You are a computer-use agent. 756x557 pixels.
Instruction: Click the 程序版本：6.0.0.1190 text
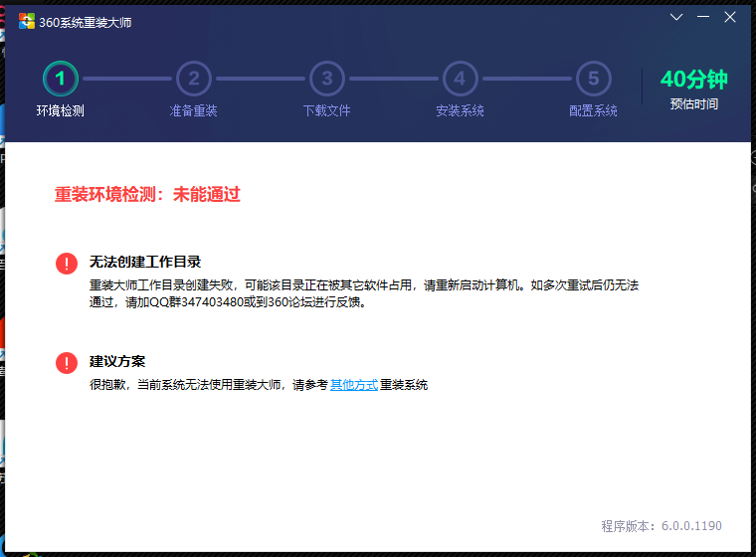point(661,526)
